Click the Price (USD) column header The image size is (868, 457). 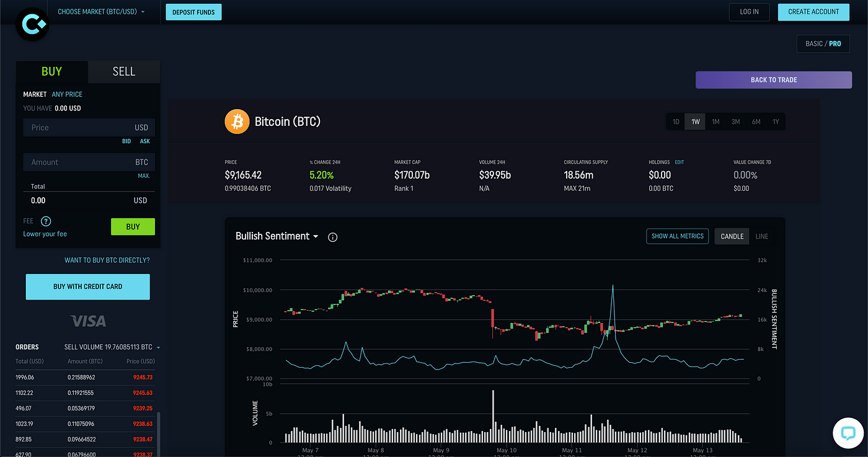click(140, 362)
